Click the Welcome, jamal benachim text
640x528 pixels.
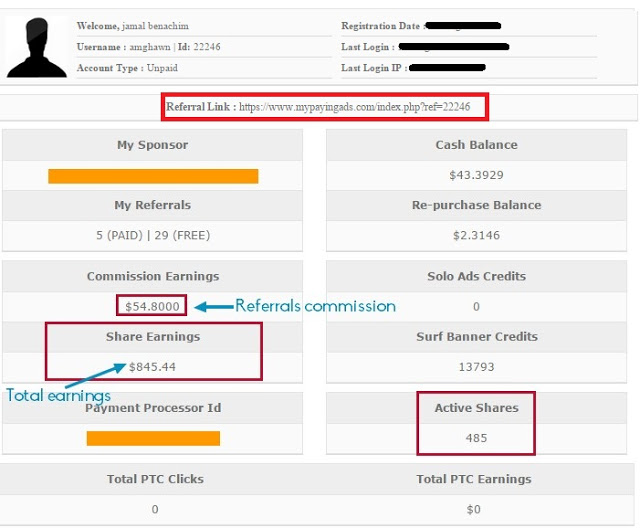pos(133,26)
